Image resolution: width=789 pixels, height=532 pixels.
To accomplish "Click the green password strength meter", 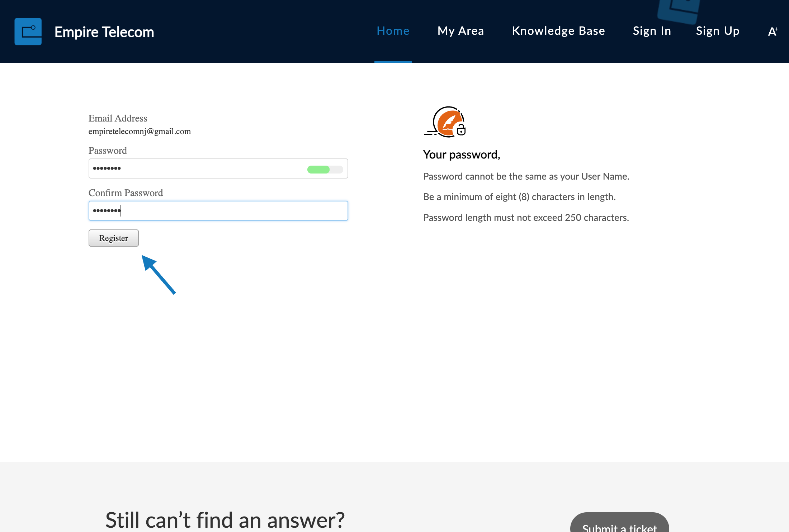I will click(325, 169).
